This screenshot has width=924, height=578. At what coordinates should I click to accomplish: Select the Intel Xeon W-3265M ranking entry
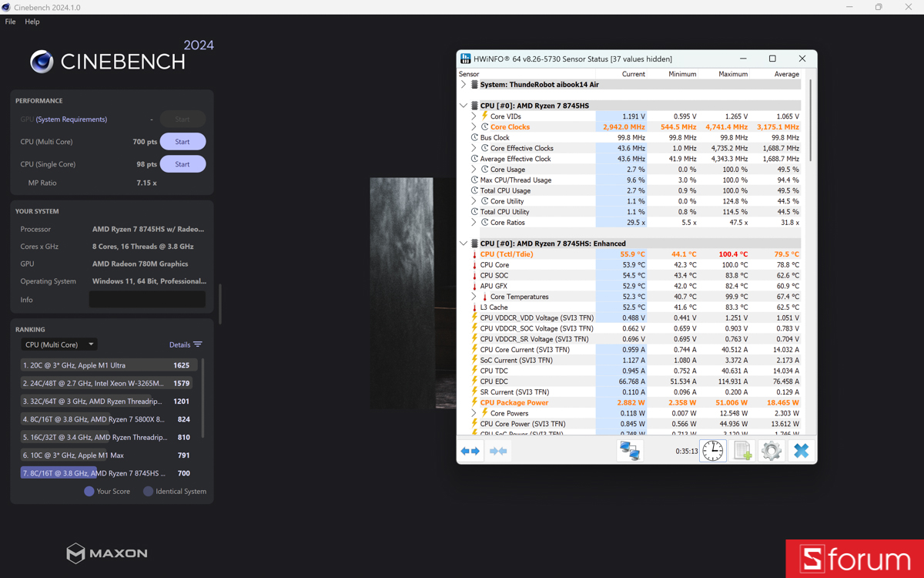click(109, 383)
